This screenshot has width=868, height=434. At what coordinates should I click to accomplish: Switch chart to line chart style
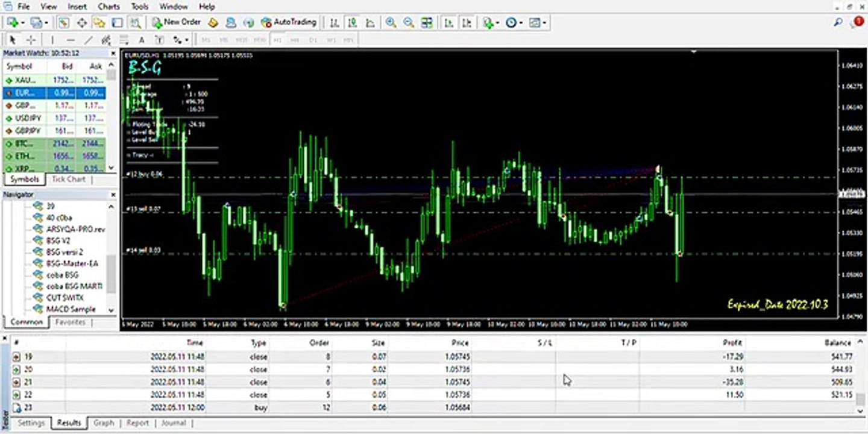(371, 22)
